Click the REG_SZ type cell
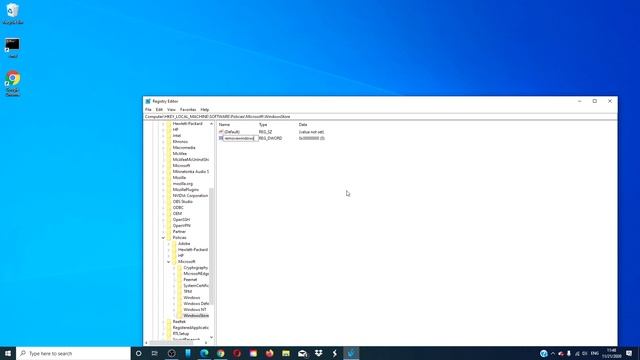This screenshot has height=360, width=640. [x=265, y=132]
